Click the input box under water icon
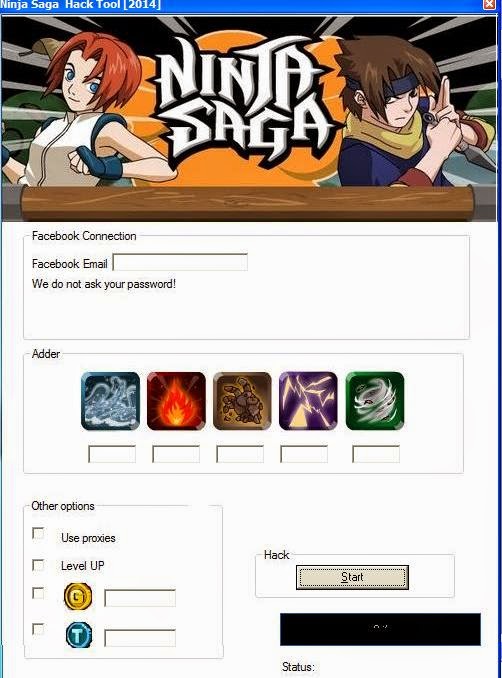Viewport: 502px width, 678px height. tap(112, 454)
